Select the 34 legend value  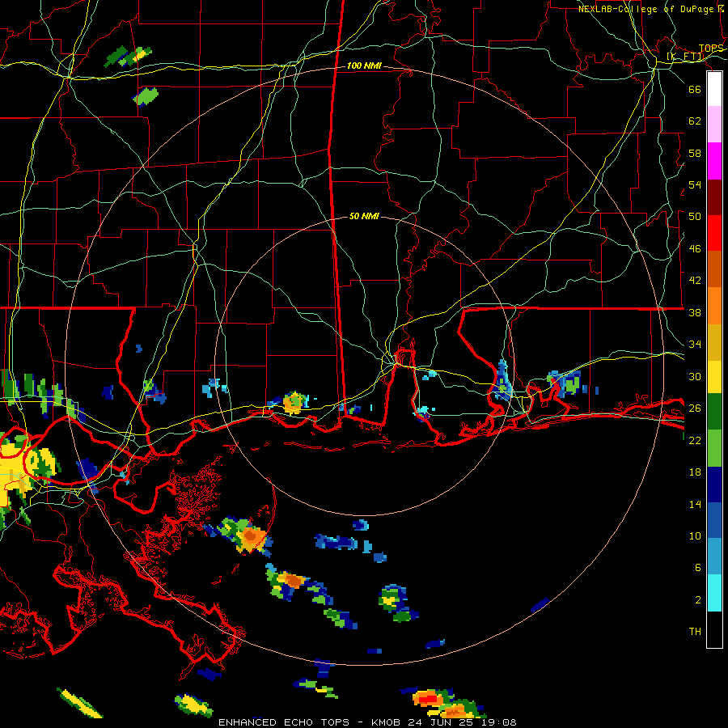(695, 345)
